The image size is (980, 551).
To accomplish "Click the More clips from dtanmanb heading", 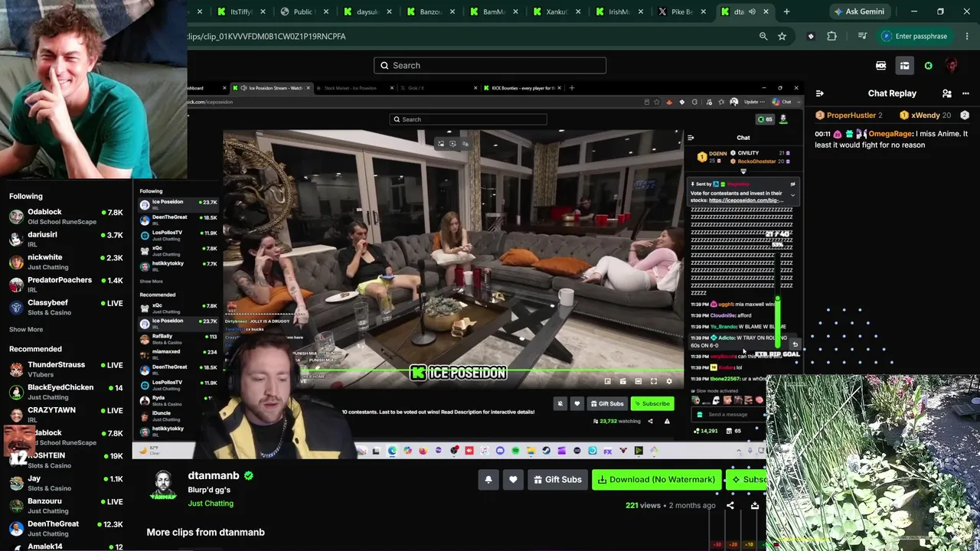I will click(x=206, y=533).
